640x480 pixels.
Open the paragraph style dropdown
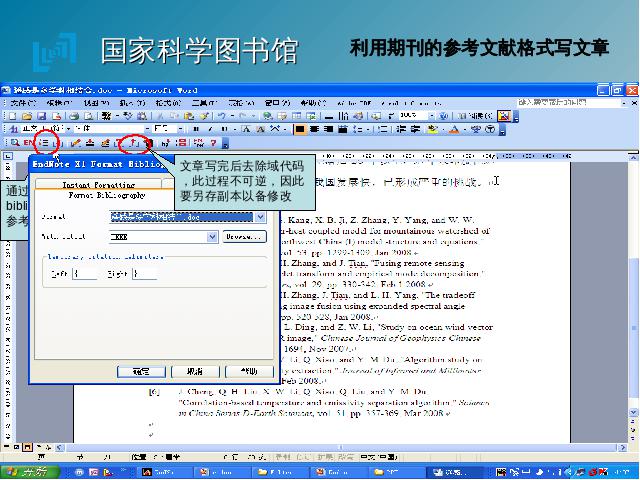[x=68, y=129]
